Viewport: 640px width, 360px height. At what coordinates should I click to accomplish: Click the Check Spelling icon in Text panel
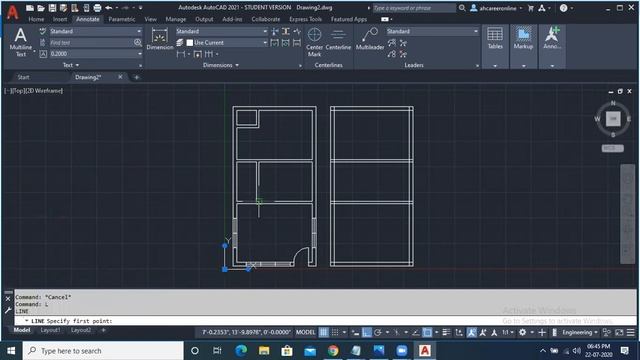pos(43,31)
